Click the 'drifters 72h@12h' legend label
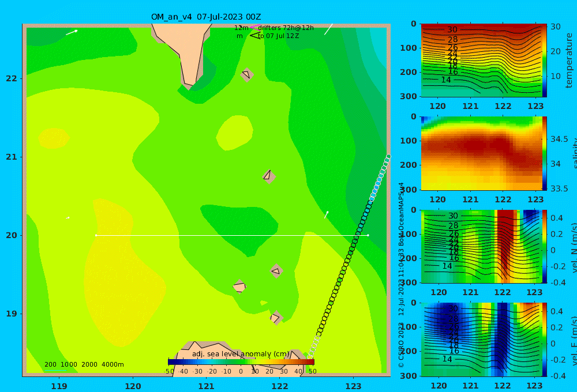This screenshot has height=392, width=577. (x=286, y=28)
